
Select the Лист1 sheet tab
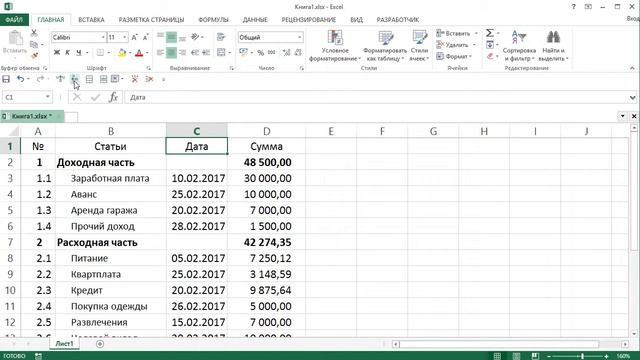[x=64, y=344]
